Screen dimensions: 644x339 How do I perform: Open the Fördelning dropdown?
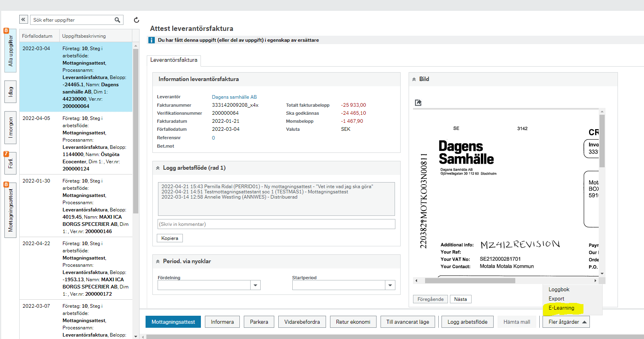click(255, 285)
